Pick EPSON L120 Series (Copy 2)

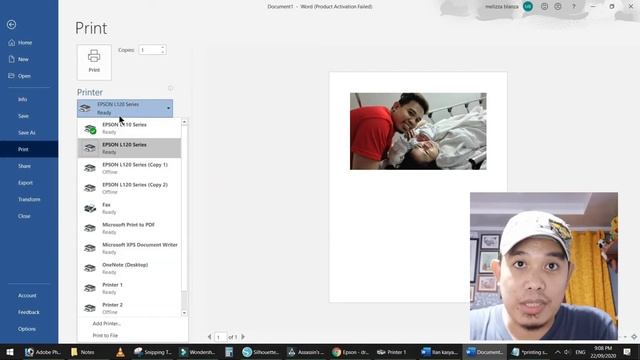point(129,188)
